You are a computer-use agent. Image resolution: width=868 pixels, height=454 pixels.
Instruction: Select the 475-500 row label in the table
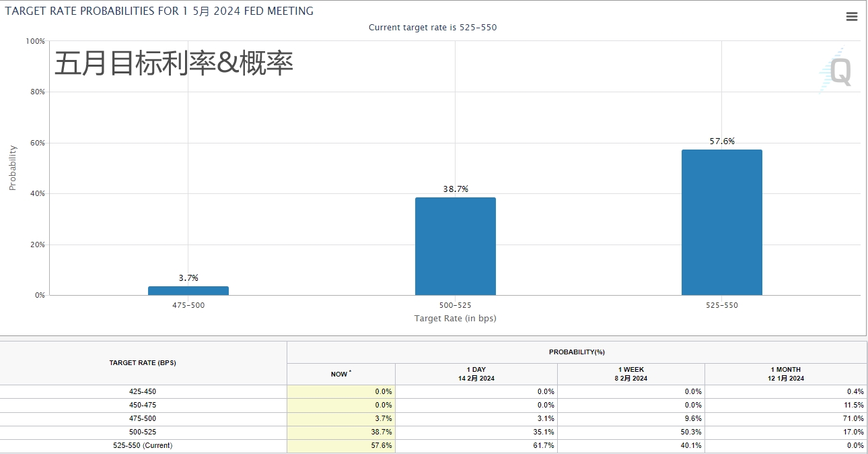point(143,419)
